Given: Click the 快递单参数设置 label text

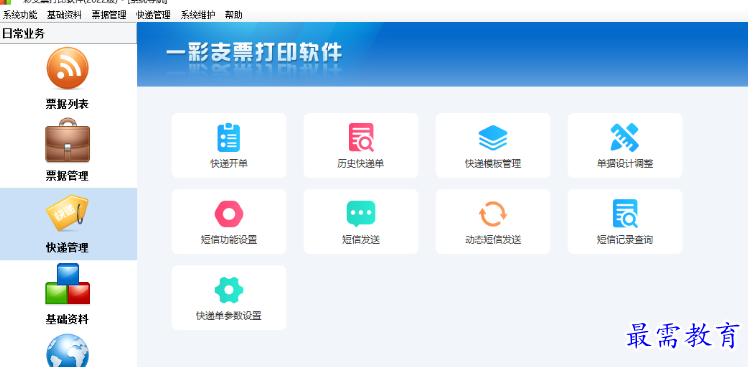Looking at the screenshot, I should pyautogui.click(x=229, y=316).
